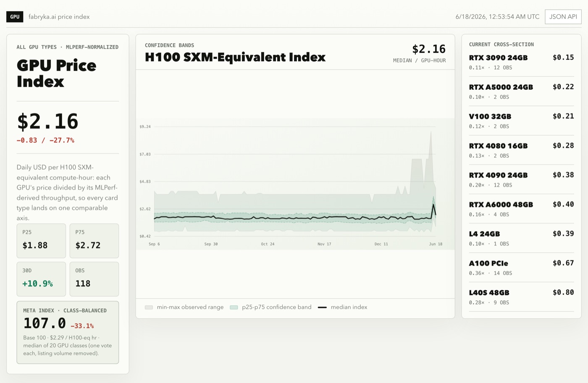Select the RTX 3090 24GB row
Image resolution: width=588 pixels, height=383 pixels.
(521, 62)
